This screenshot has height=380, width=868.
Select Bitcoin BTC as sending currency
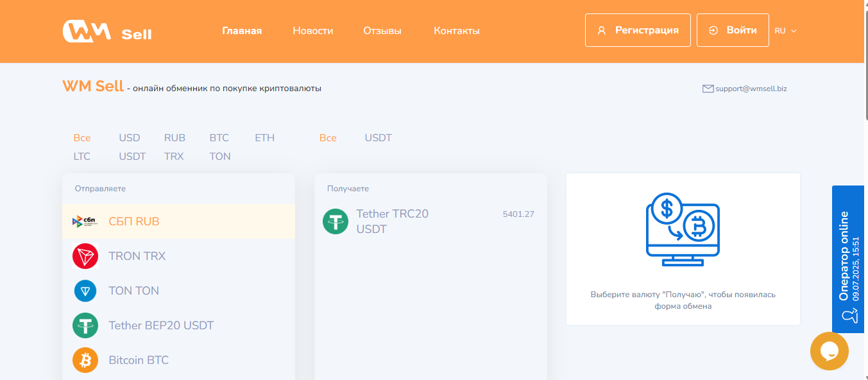(x=178, y=360)
